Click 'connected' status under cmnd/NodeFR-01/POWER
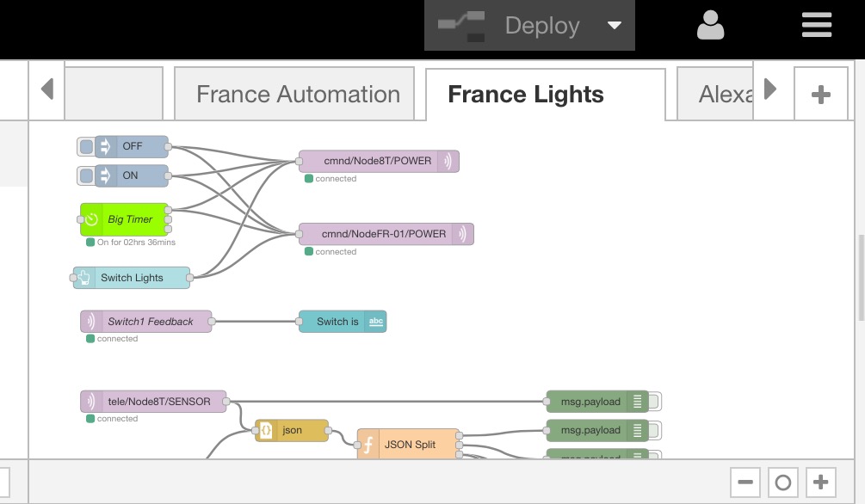This screenshot has width=865, height=504. click(x=336, y=251)
